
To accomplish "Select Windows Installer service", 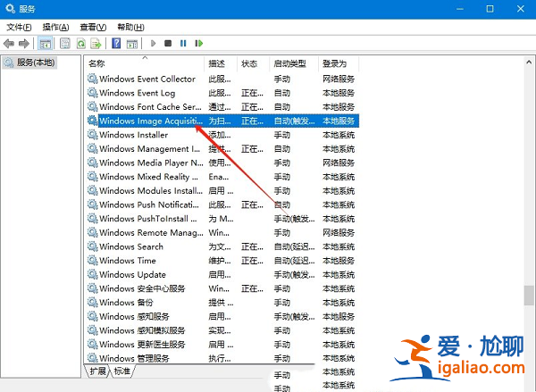I will pyautogui.click(x=222, y=135).
